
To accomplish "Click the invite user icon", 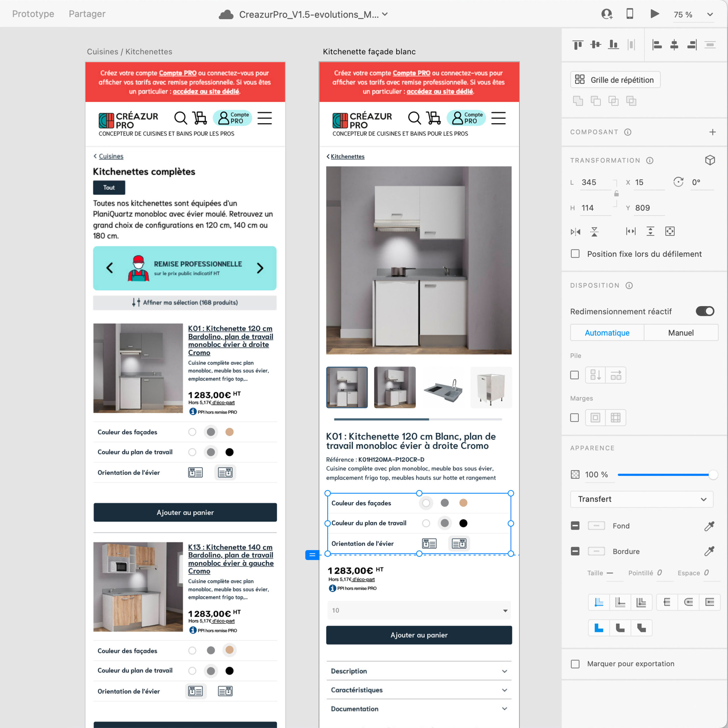I will tap(606, 14).
